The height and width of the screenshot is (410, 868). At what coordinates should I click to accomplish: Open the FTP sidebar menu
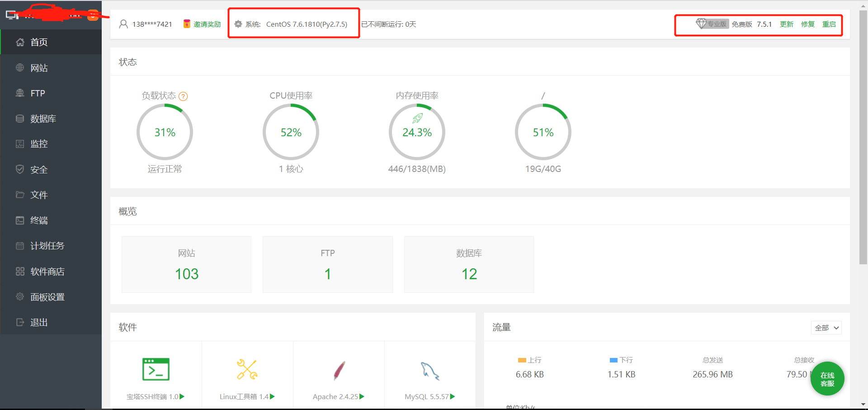[51, 93]
